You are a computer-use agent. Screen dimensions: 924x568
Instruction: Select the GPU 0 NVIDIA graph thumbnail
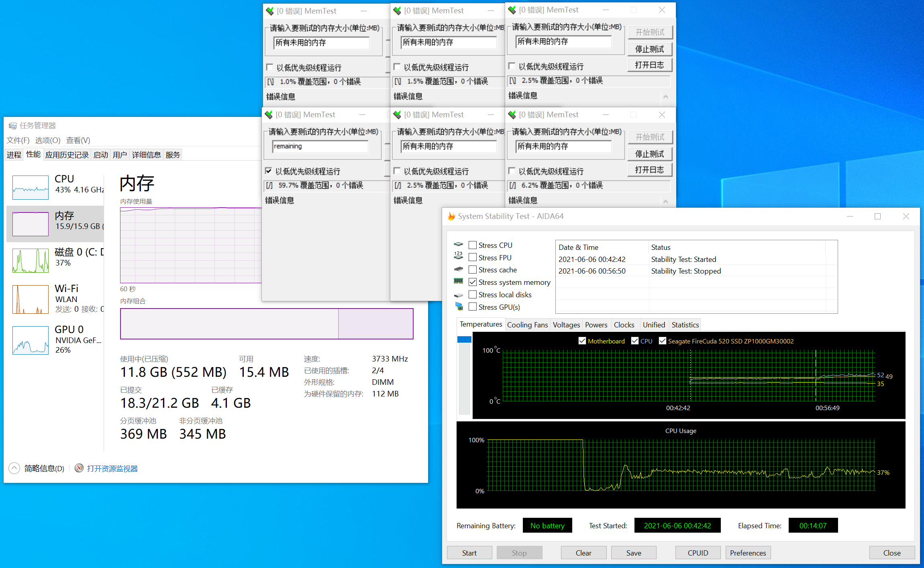tap(31, 340)
